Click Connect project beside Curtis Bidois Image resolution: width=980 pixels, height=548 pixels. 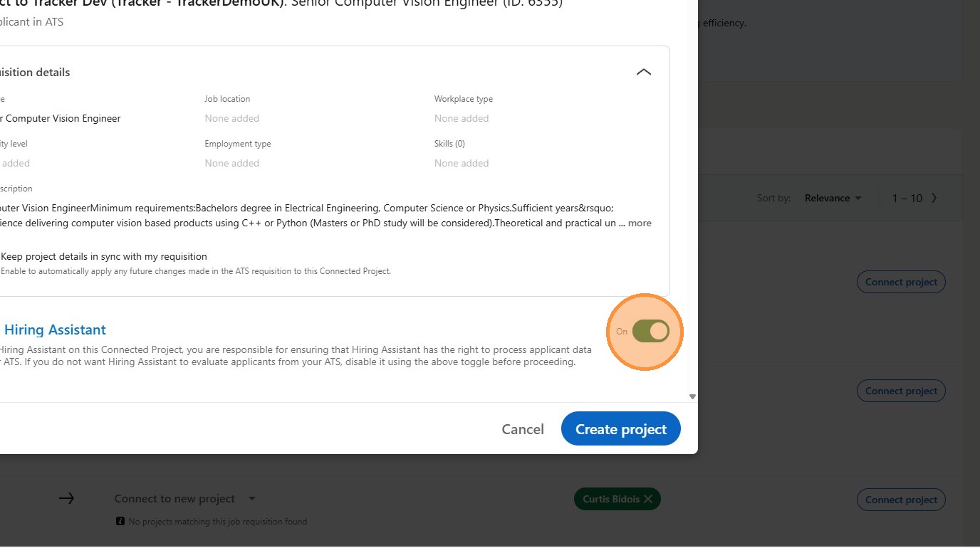pyautogui.click(x=900, y=500)
